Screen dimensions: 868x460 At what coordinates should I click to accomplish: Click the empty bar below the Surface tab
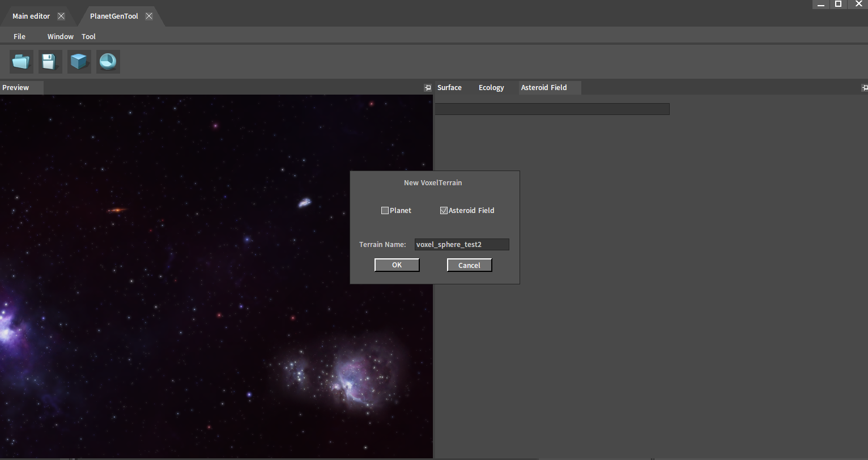pos(552,109)
